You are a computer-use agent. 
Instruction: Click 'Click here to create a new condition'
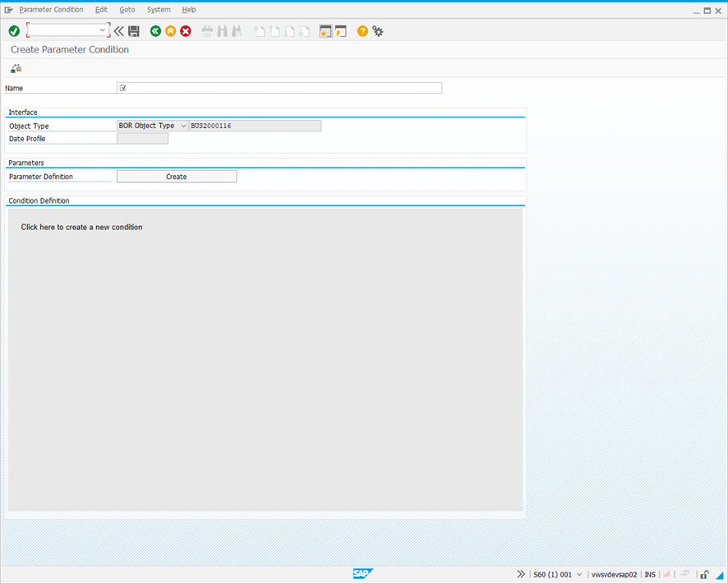pyautogui.click(x=81, y=227)
